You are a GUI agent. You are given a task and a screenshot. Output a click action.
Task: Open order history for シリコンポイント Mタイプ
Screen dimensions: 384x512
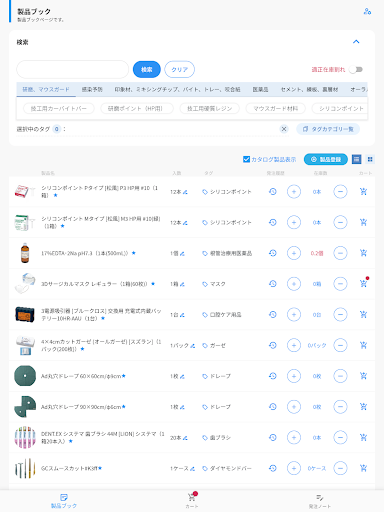pyautogui.click(x=273, y=222)
